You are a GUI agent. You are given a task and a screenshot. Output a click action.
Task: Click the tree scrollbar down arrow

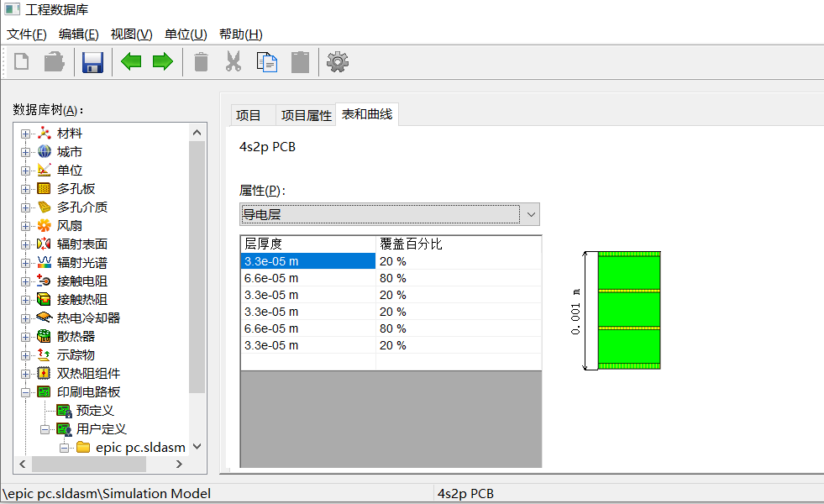pos(196,447)
